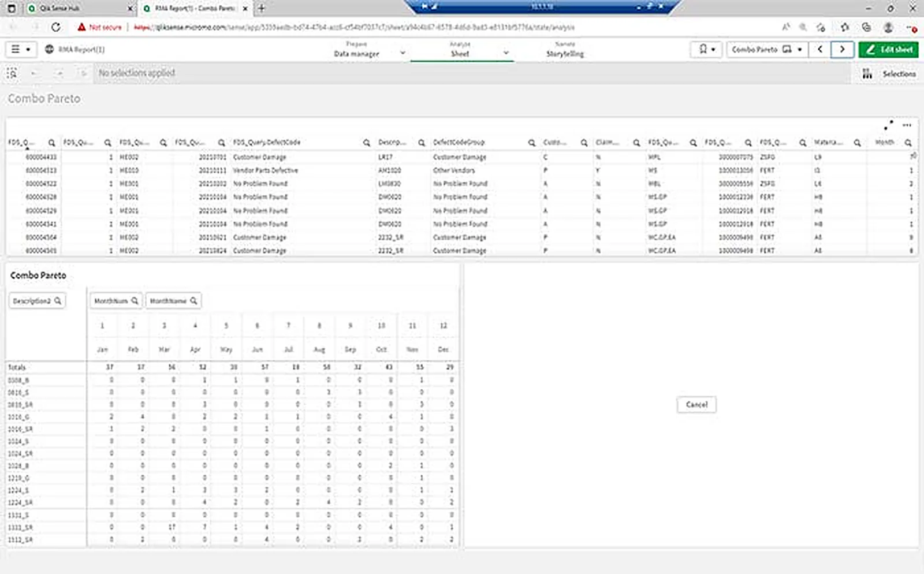Viewport: 924px width, 574px height.
Task: Search in FDS_Query.DefectCode column
Action: (x=366, y=143)
